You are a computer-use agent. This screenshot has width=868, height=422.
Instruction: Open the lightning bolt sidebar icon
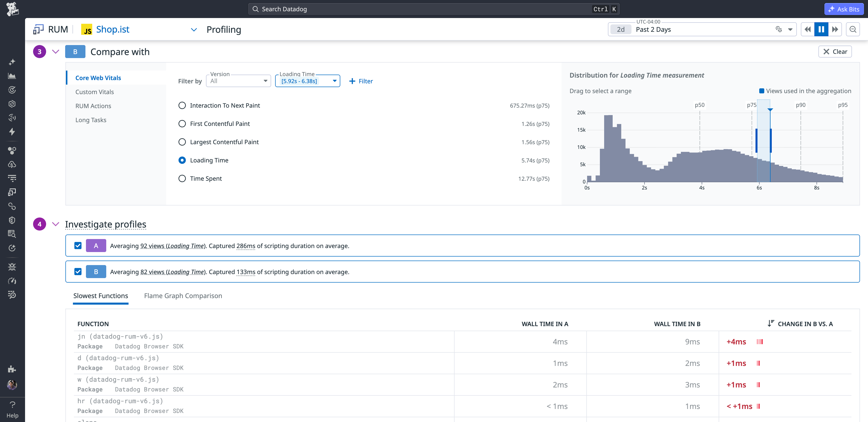pyautogui.click(x=12, y=132)
